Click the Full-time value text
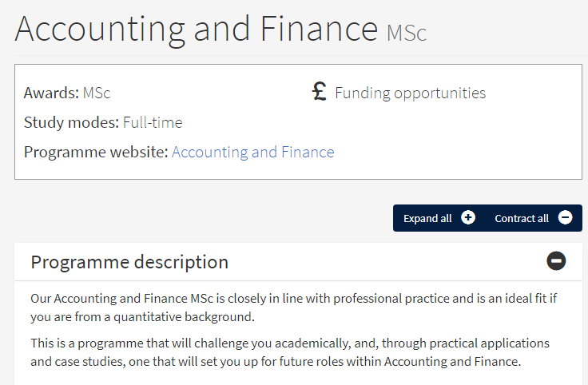Viewport: 588px width, 385px height. [x=153, y=122]
